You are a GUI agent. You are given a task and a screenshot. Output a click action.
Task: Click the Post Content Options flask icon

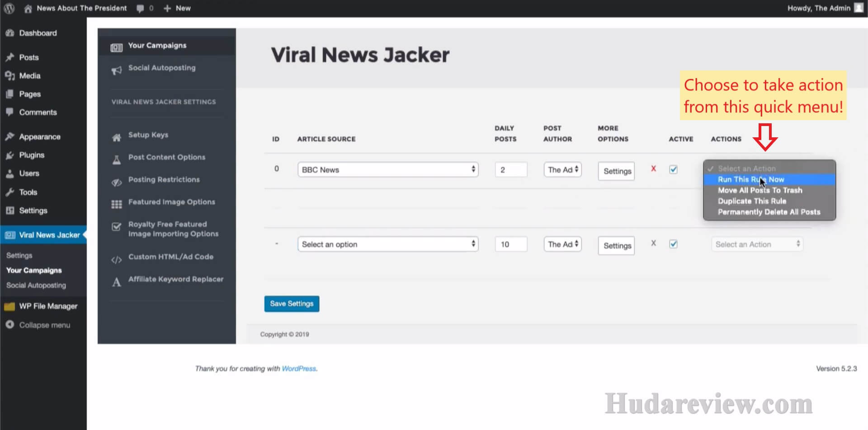pyautogui.click(x=117, y=159)
